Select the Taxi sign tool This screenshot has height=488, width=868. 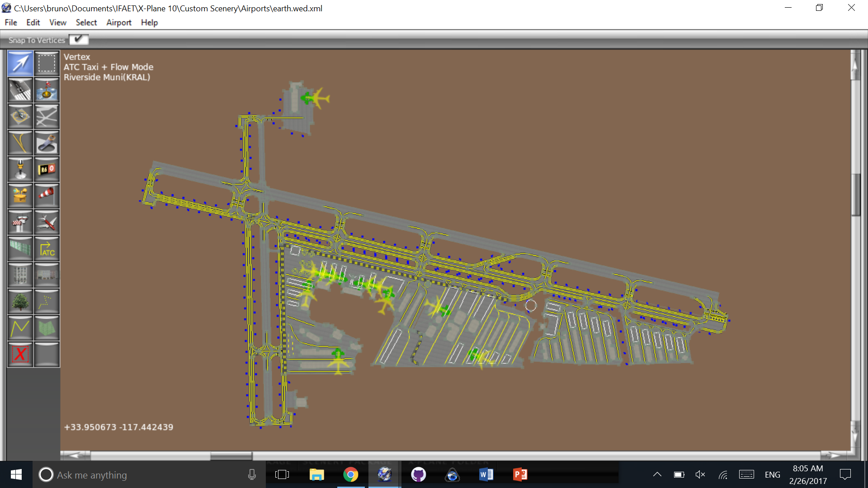pyautogui.click(x=47, y=169)
